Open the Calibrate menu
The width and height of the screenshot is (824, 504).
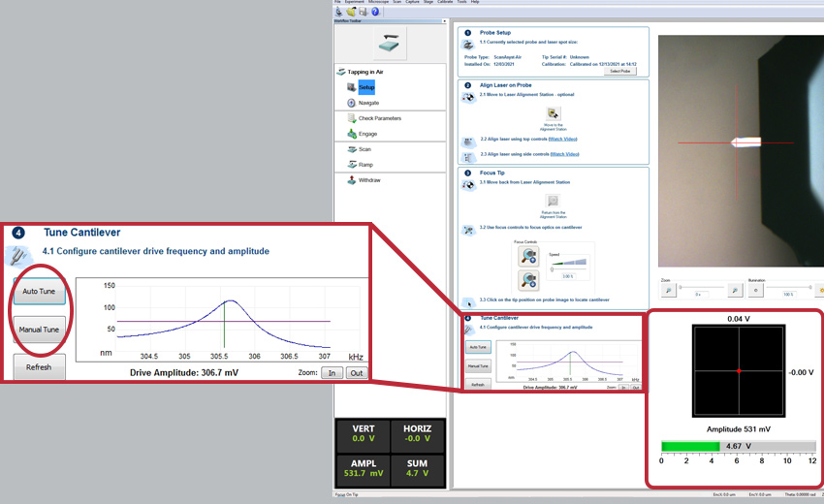point(446,2)
